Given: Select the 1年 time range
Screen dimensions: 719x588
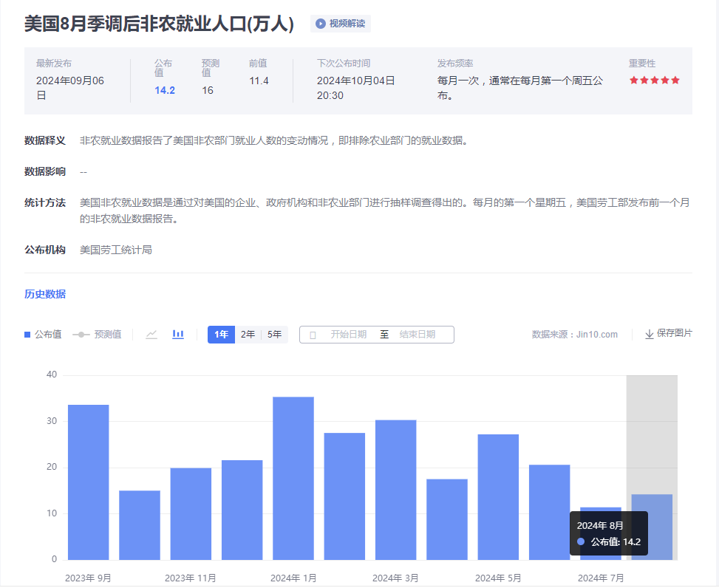Looking at the screenshot, I should click(221, 335).
